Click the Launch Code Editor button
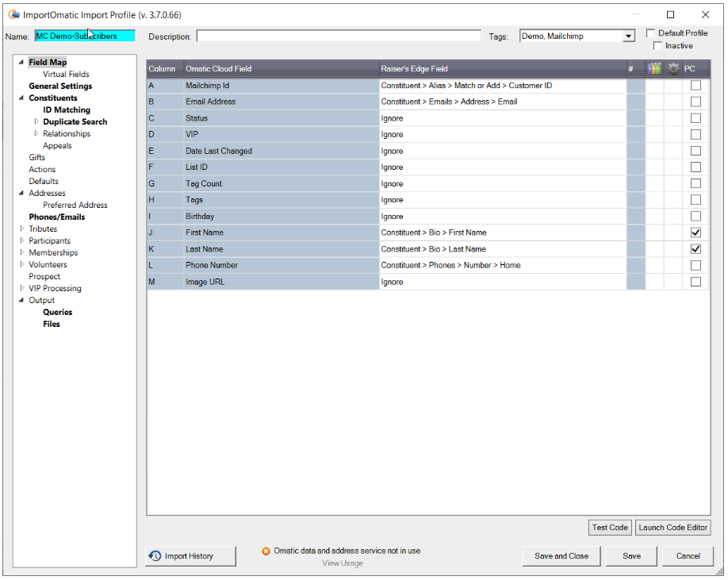 pyautogui.click(x=672, y=527)
